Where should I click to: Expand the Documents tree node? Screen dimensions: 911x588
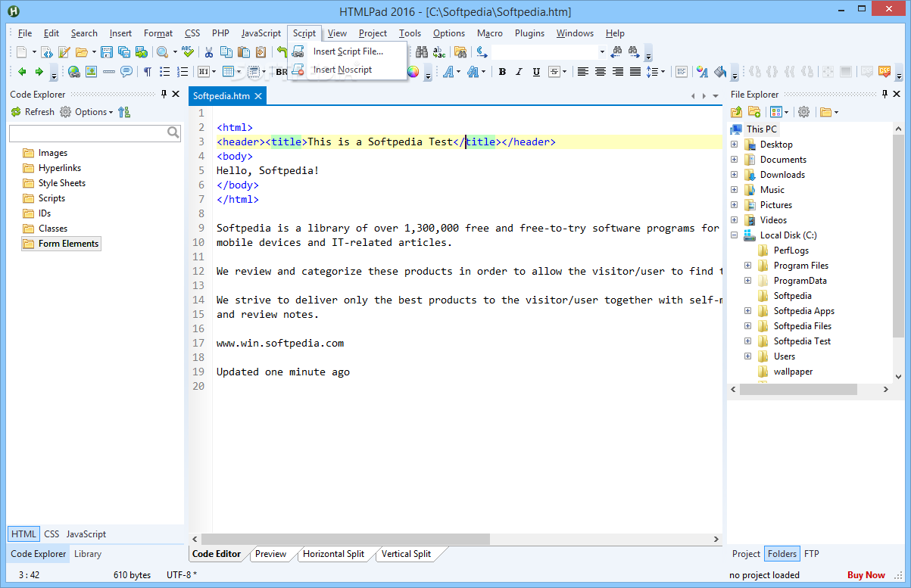pos(734,160)
